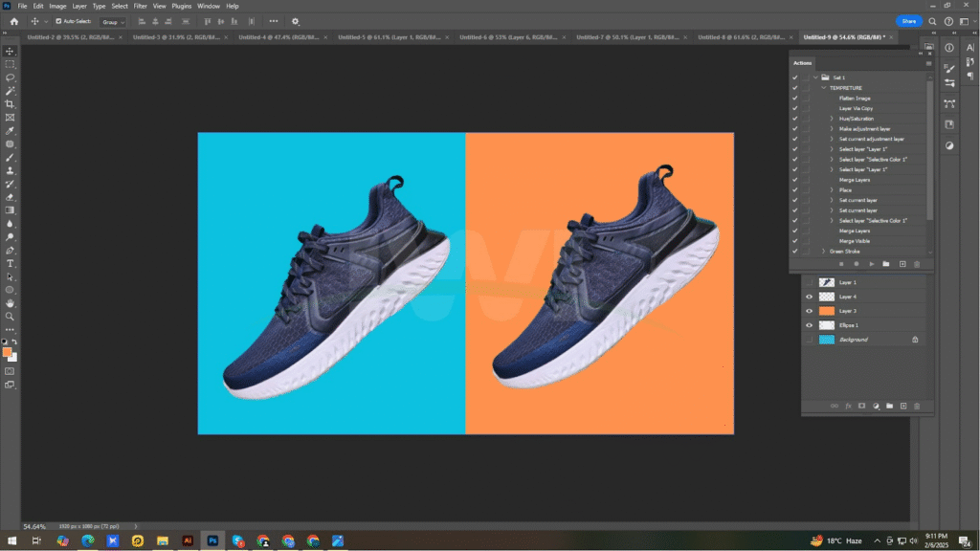This screenshot has width=980, height=551.
Task: Hide Ellipse 1 layer visibility
Action: coord(810,325)
